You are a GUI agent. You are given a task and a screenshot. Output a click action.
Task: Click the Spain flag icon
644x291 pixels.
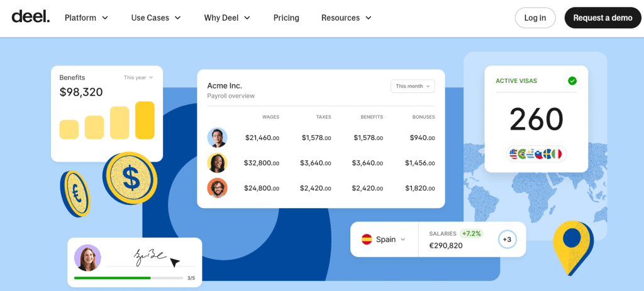[x=367, y=239]
